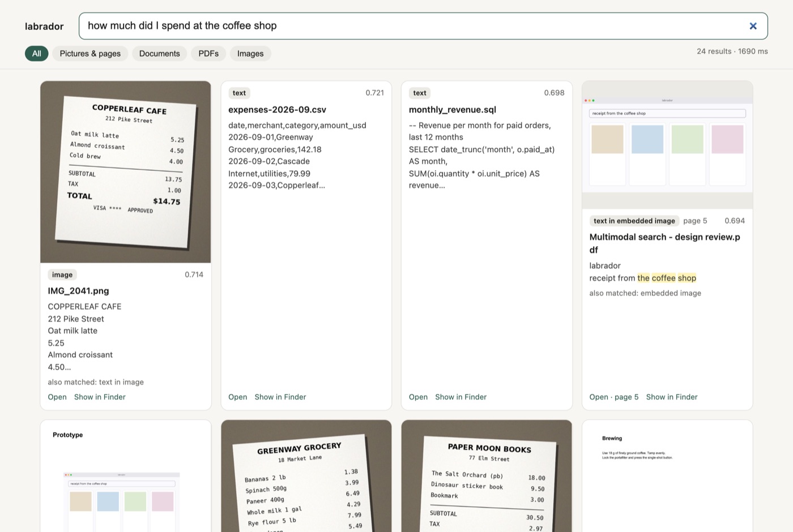Click the CSV header line 'date,merchant,category,amount_usd'
The image size is (793, 532).
coord(297,126)
